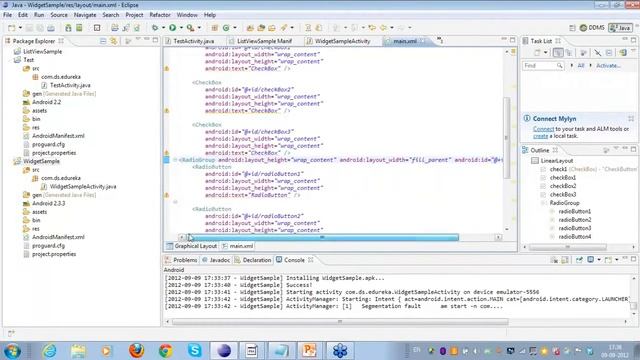Open the Declaration view tab
The width and height of the screenshot is (640, 360).
click(x=253, y=260)
